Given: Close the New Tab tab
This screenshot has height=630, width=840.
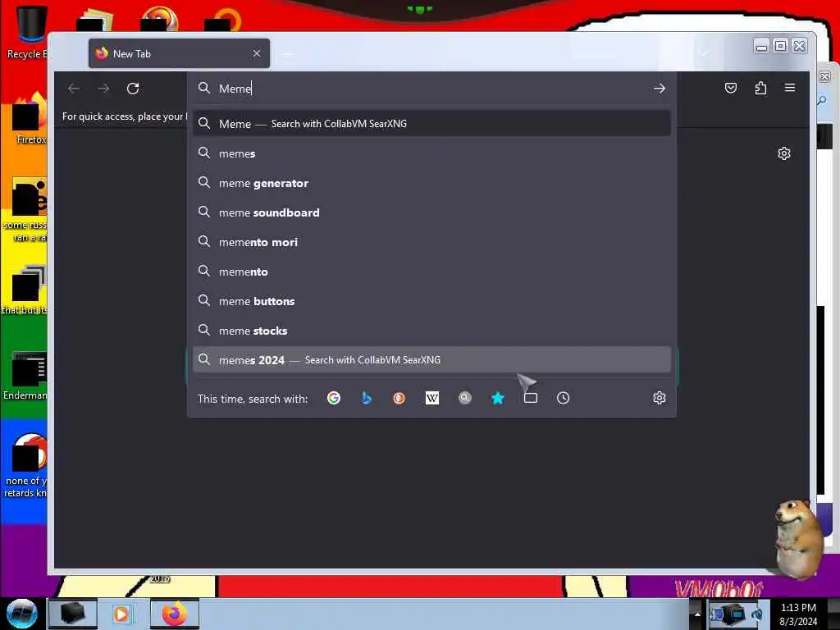Looking at the screenshot, I should pos(257,53).
